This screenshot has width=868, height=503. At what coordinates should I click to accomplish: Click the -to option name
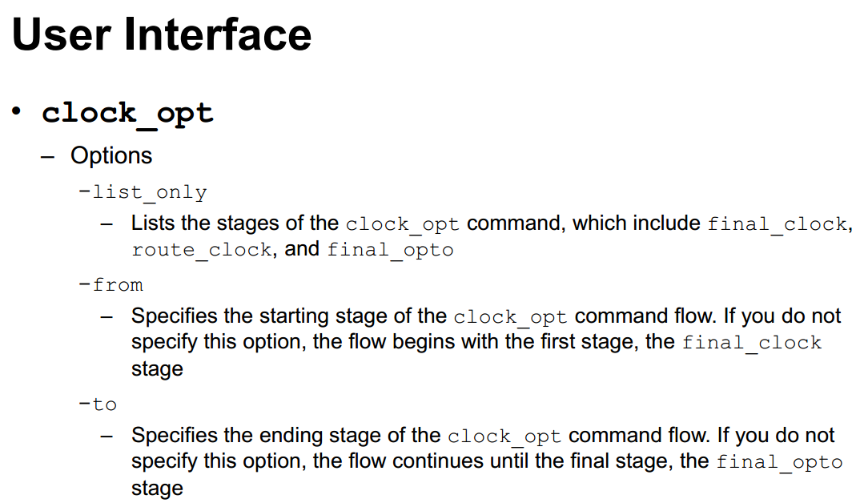(98, 404)
